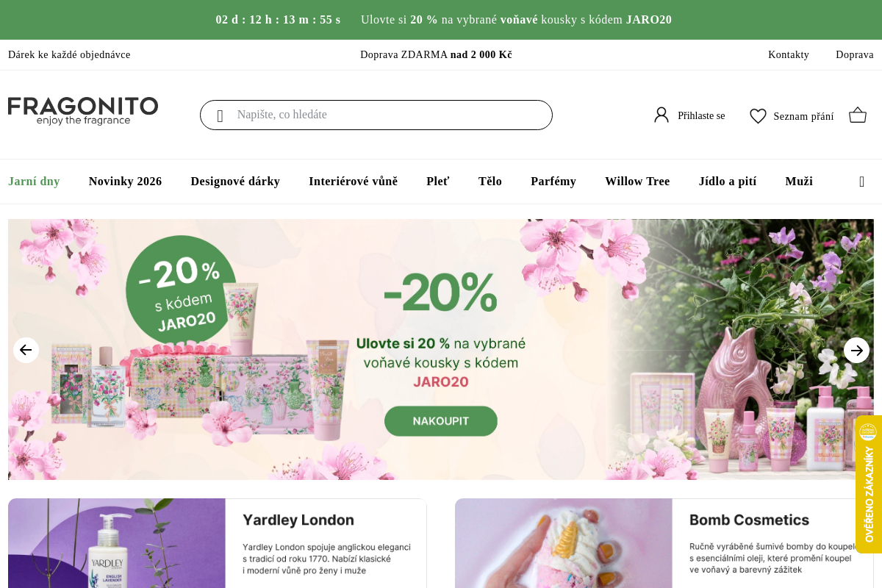Open wishlist via heart icon

[x=758, y=115]
